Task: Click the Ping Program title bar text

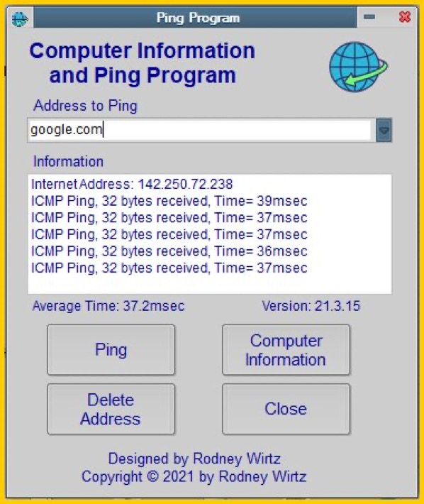Action: click(198, 18)
